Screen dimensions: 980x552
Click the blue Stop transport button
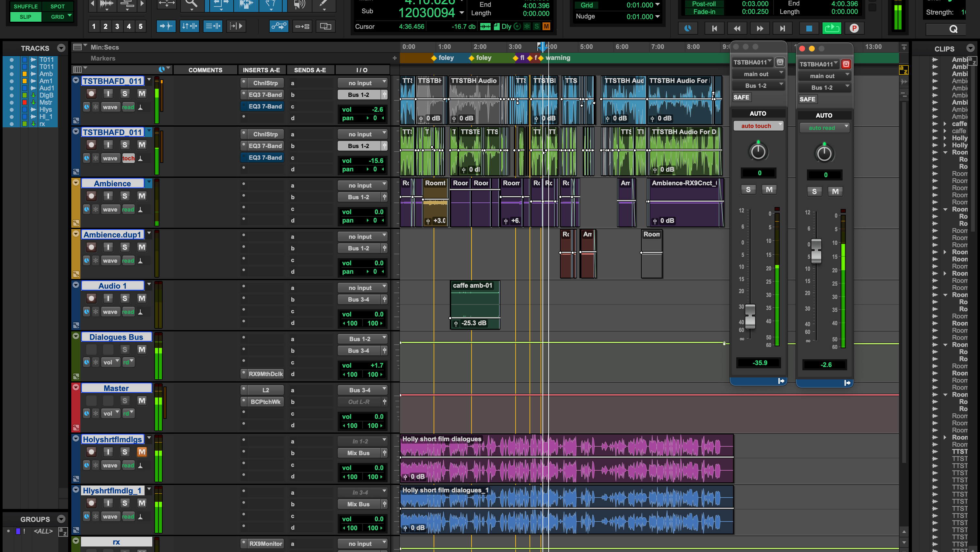[809, 29]
